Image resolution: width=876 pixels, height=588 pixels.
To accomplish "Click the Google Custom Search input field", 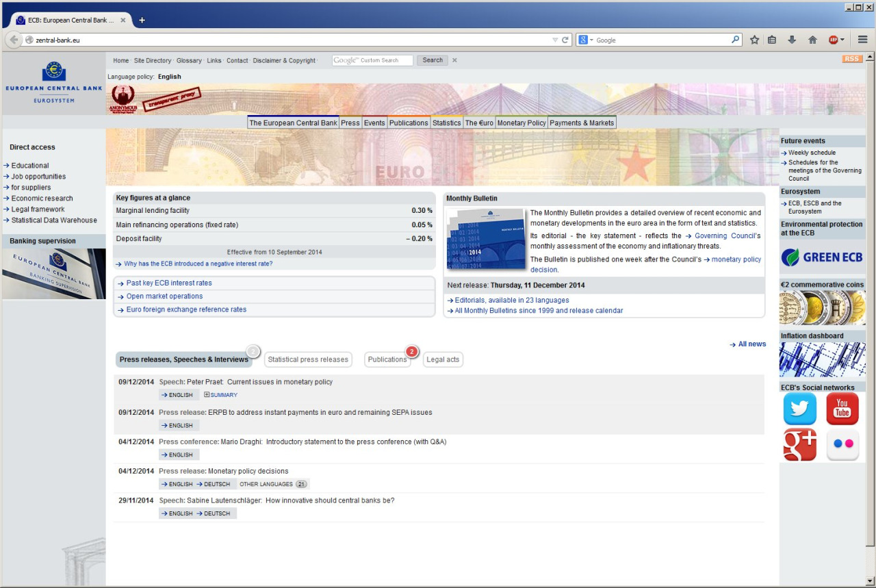I will click(373, 60).
